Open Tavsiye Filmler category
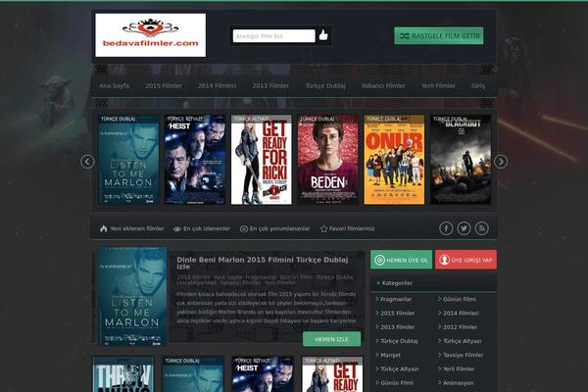The image size is (588, 392). tap(463, 355)
